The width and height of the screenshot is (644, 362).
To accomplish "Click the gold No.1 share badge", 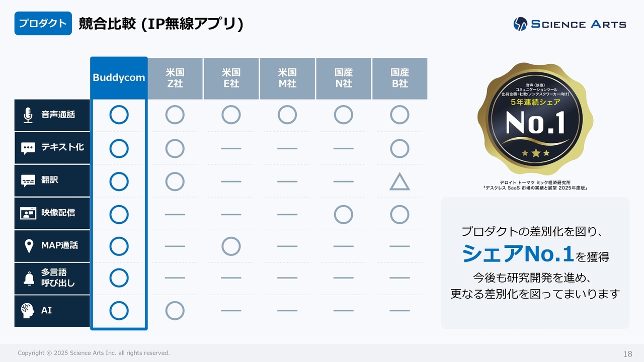I will click(535, 120).
